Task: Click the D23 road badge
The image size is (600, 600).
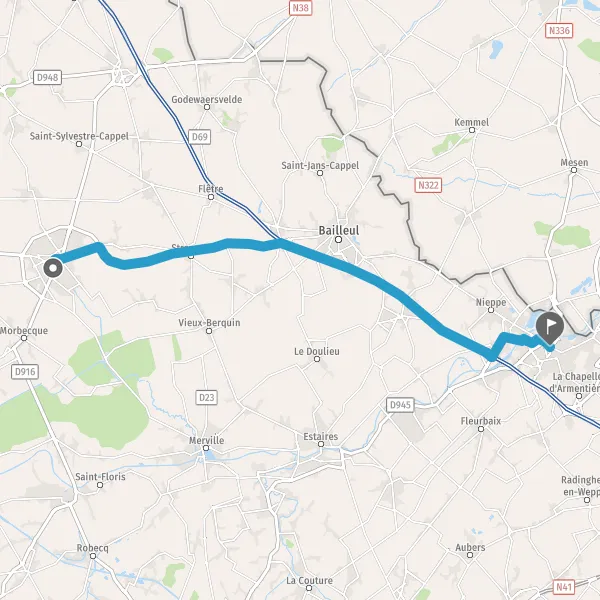Action: click(x=207, y=398)
